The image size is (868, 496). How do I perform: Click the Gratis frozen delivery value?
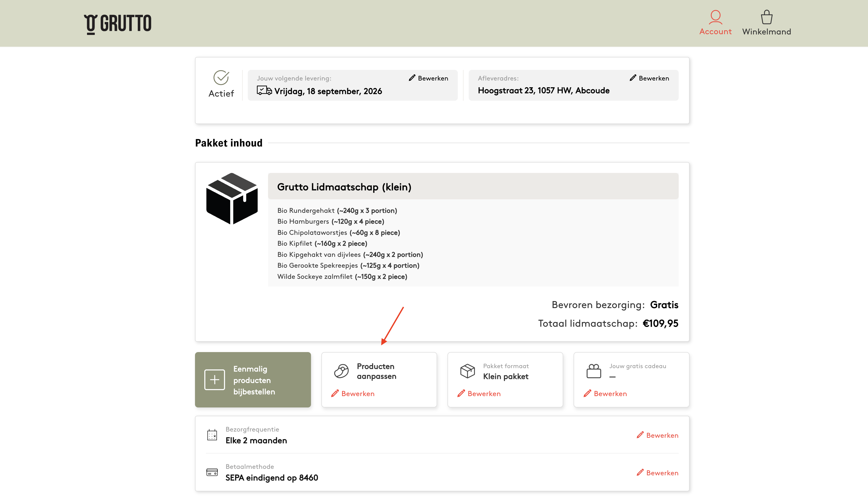coord(664,304)
